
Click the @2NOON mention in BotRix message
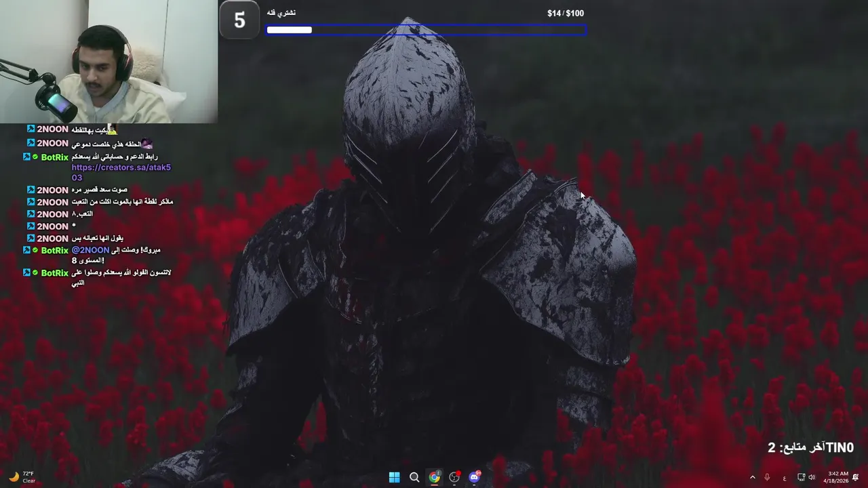coord(90,250)
